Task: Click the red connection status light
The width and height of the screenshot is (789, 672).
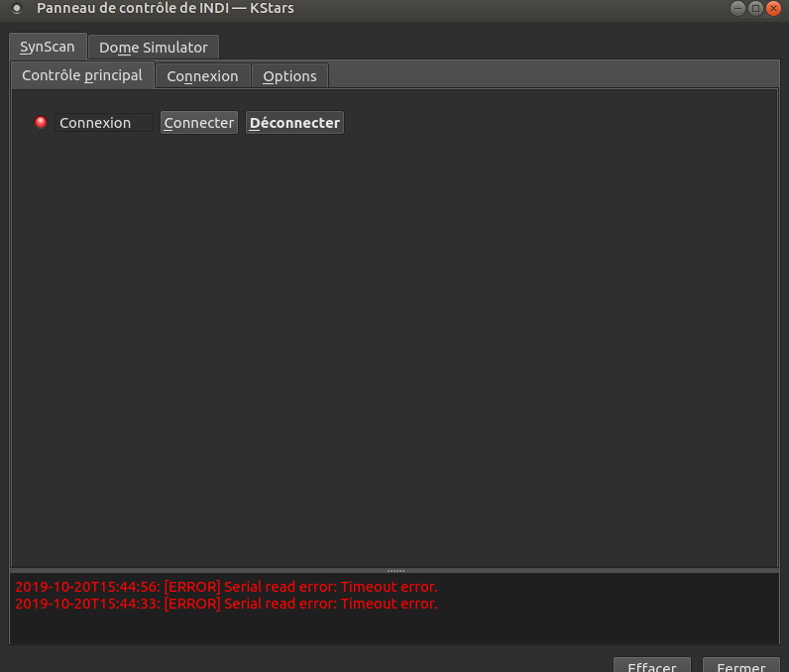Action: (41, 122)
